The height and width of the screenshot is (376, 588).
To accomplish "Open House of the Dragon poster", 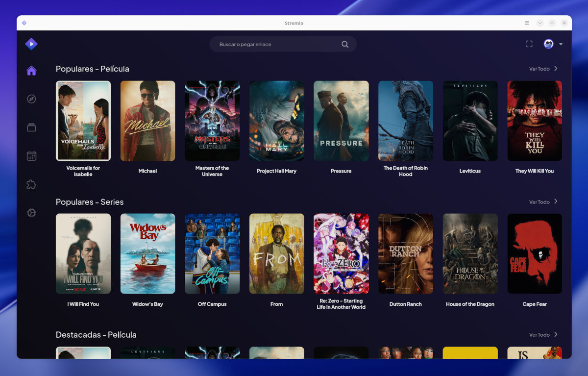I will [x=470, y=253].
